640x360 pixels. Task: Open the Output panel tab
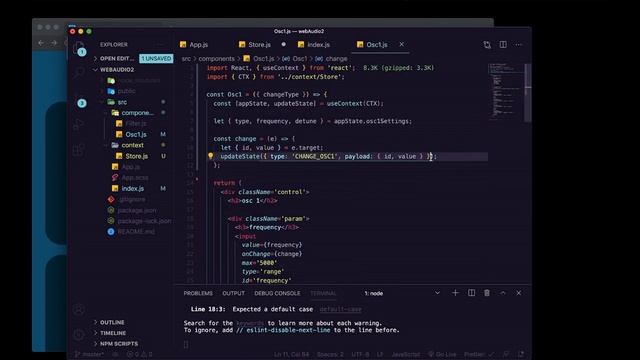click(233, 293)
